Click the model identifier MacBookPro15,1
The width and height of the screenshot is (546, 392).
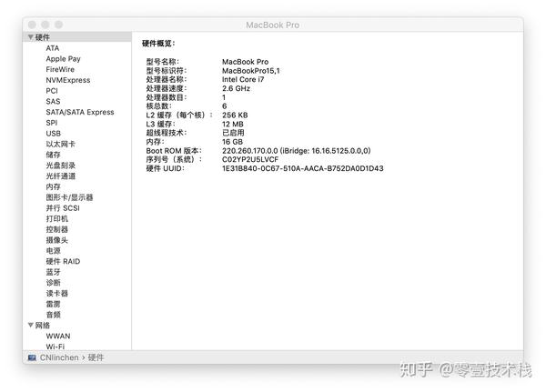[x=251, y=71]
